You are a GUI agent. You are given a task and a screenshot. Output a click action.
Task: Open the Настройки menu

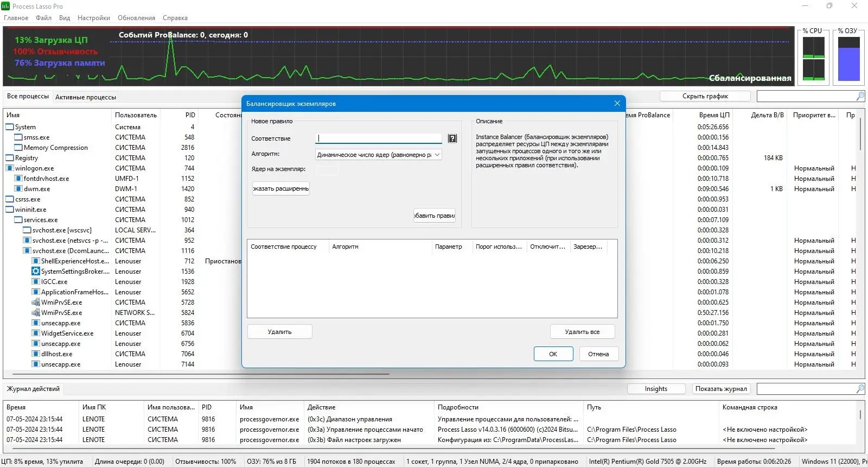coord(94,18)
